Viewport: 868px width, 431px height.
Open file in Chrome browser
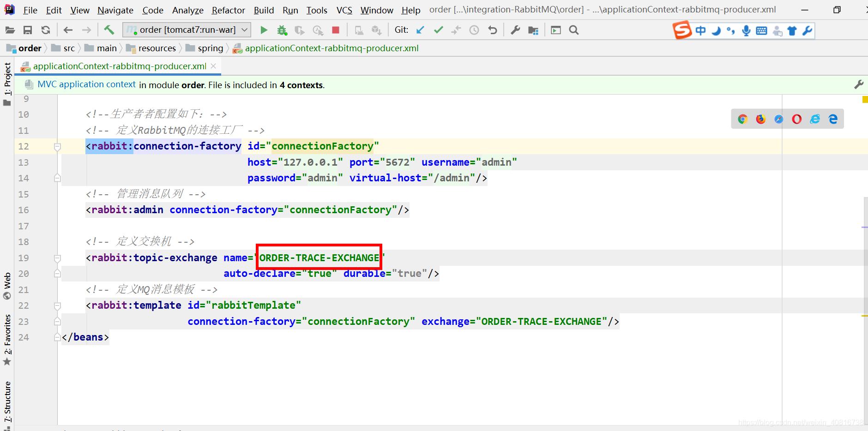tap(742, 119)
